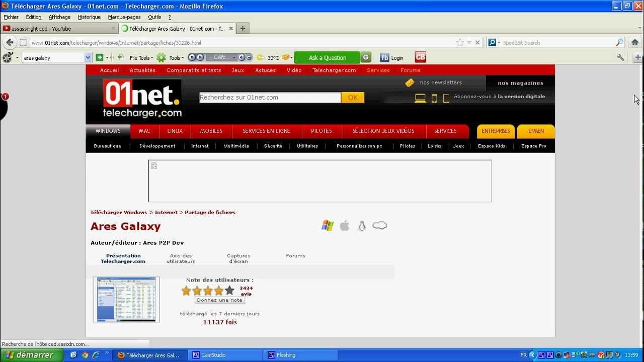Click the CamStudio taskbar button
644x362 pixels.
tap(225, 355)
